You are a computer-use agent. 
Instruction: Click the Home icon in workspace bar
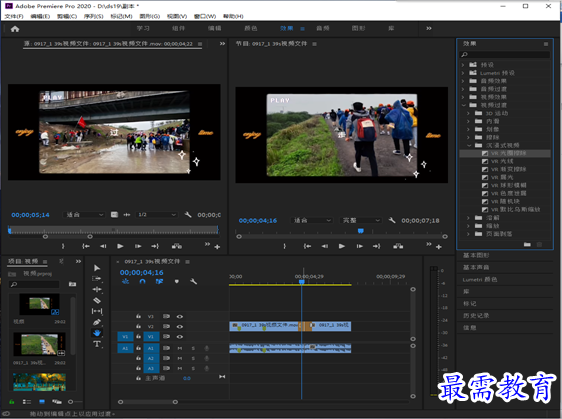coord(15,29)
